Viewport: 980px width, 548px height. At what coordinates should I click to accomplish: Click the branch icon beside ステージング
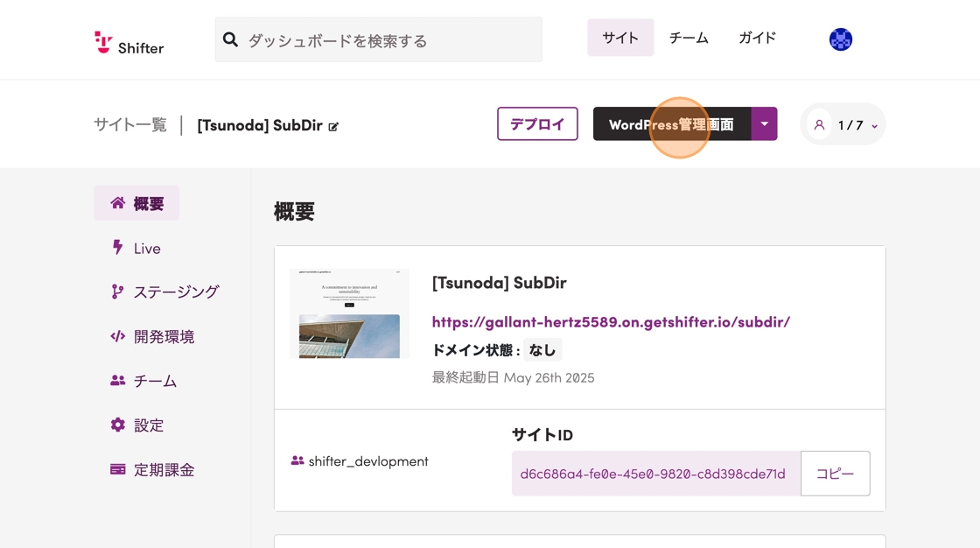coord(117,292)
